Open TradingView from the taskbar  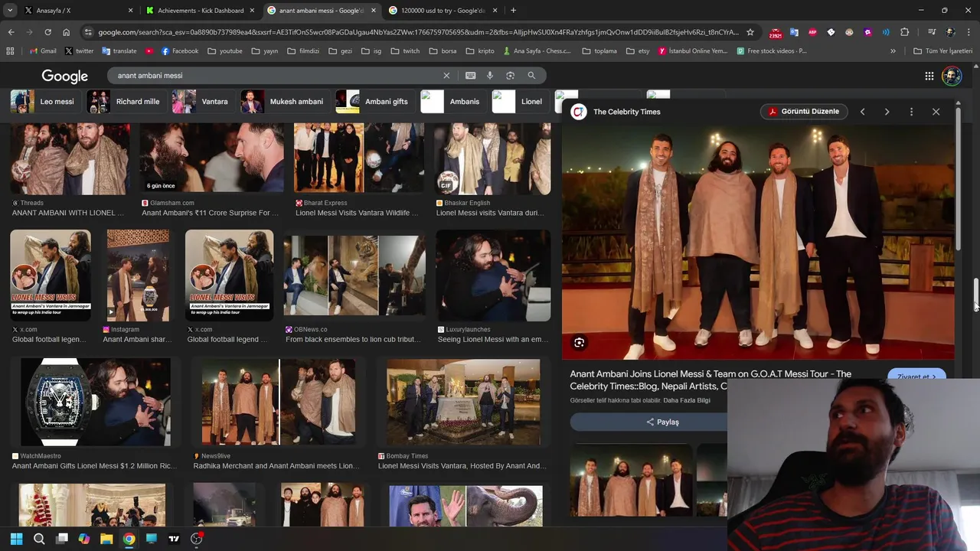click(174, 539)
